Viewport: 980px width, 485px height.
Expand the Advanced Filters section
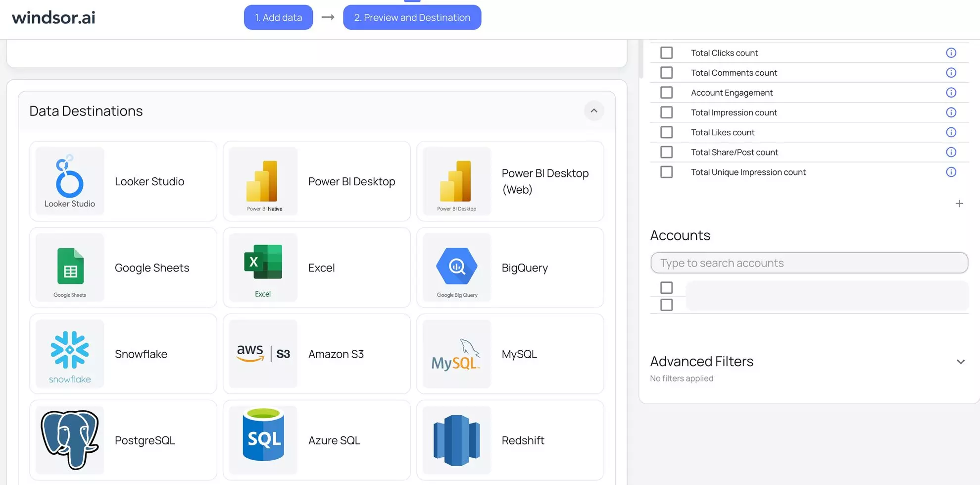click(961, 362)
